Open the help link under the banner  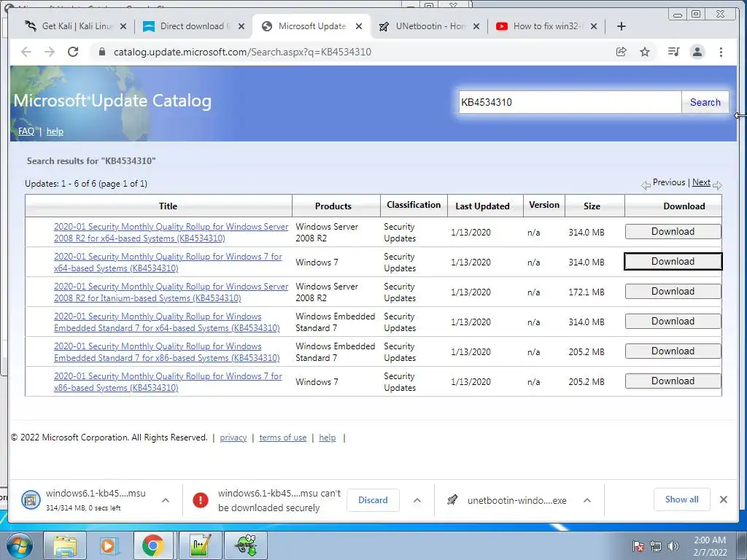point(55,131)
